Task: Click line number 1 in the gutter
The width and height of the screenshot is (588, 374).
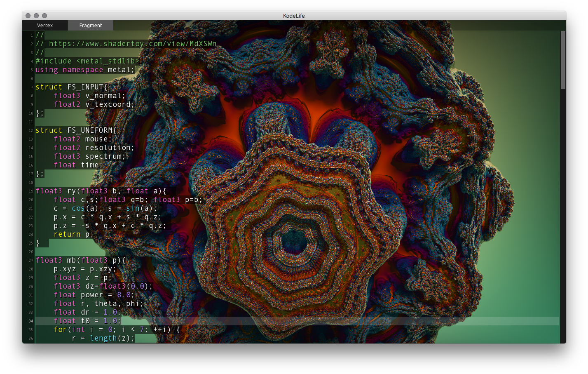Action: pos(31,35)
